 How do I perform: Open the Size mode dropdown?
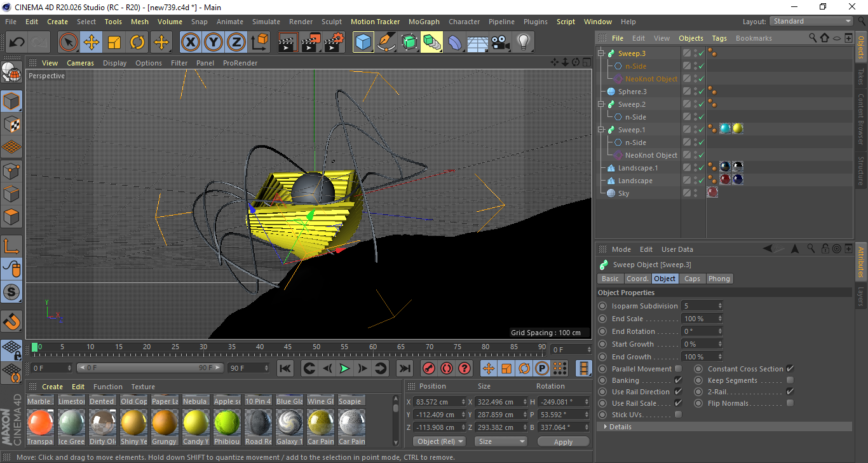tap(501, 441)
